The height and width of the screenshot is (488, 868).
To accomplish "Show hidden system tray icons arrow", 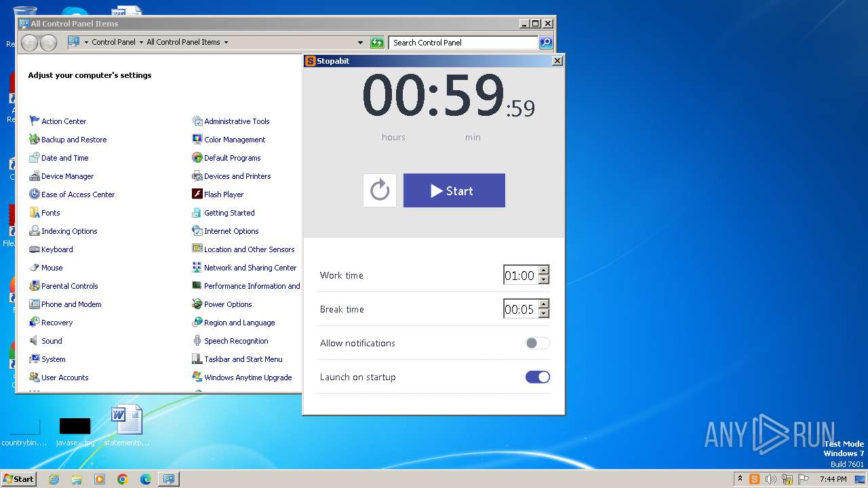I will pyautogui.click(x=740, y=479).
